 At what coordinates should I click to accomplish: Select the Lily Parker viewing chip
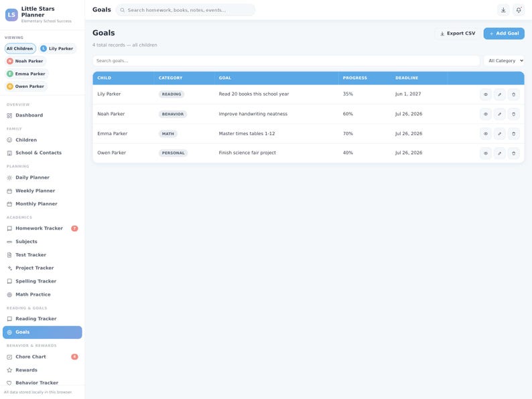pos(57,48)
